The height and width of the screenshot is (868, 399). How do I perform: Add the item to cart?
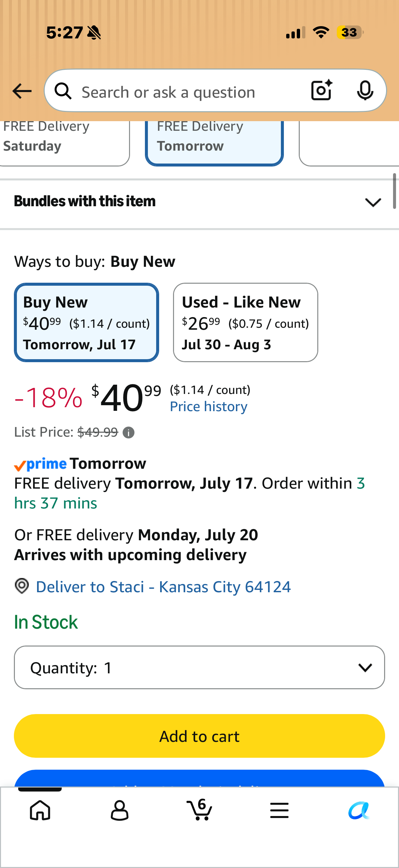point(199,736)
